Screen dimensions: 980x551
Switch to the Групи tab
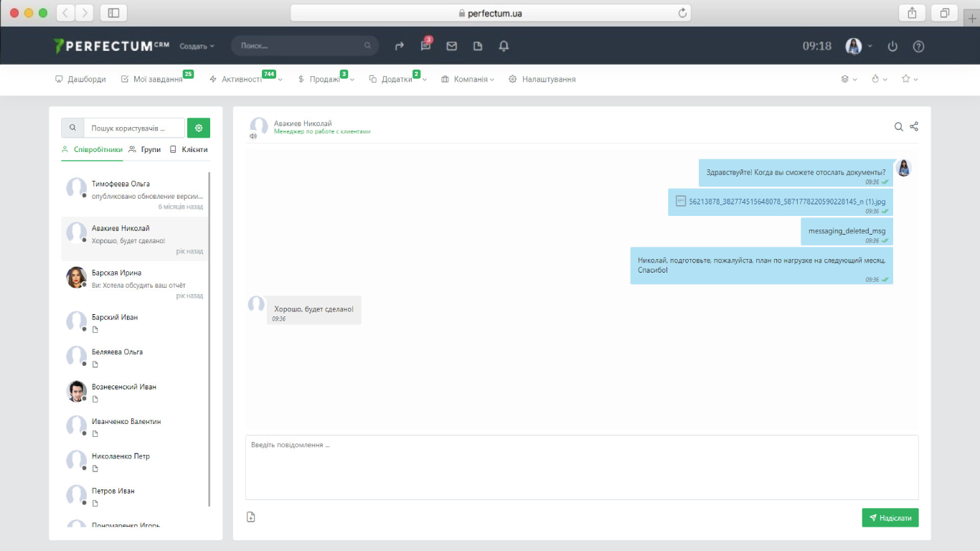[145, 149]
